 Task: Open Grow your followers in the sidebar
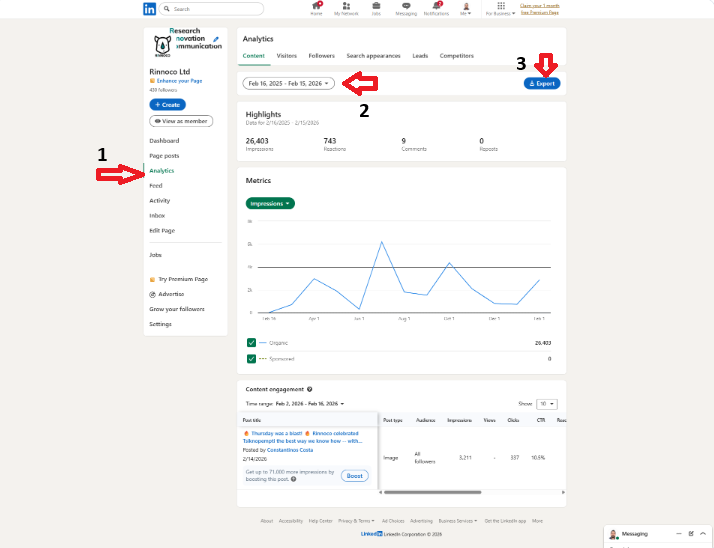[x=177, y=309]
